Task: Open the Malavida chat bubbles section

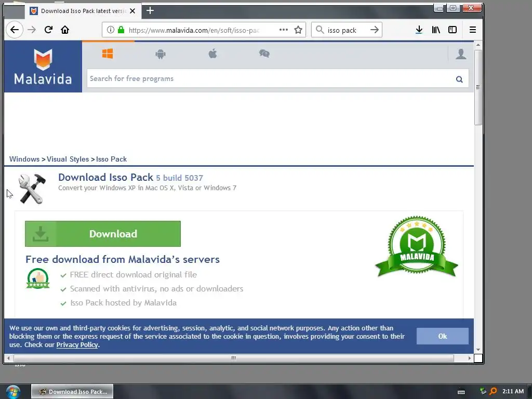Action: tap(264, 54)
